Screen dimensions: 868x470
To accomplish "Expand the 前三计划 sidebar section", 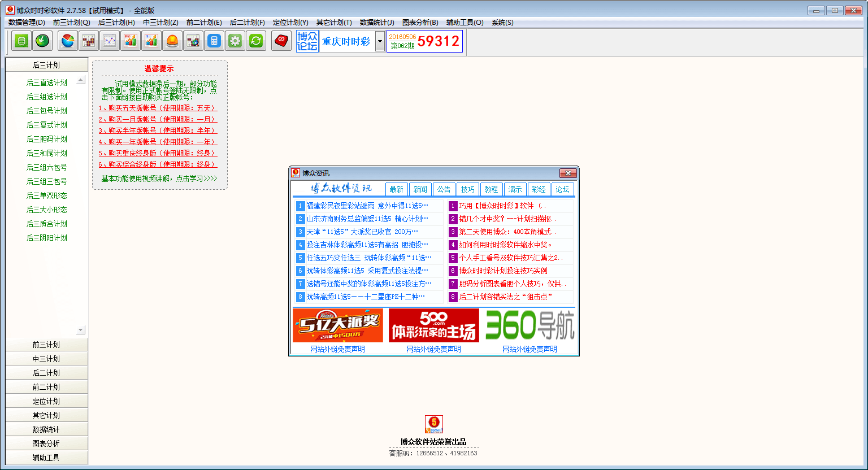I will point(46,345).
